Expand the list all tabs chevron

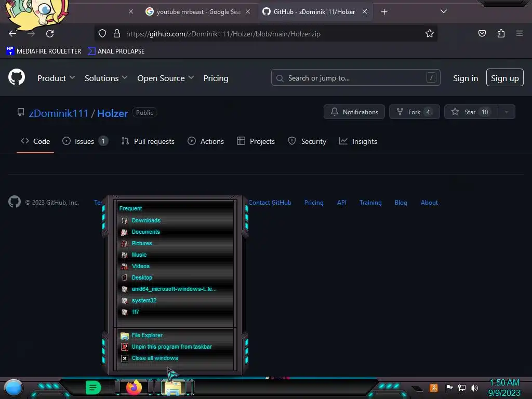pos(444,11)
